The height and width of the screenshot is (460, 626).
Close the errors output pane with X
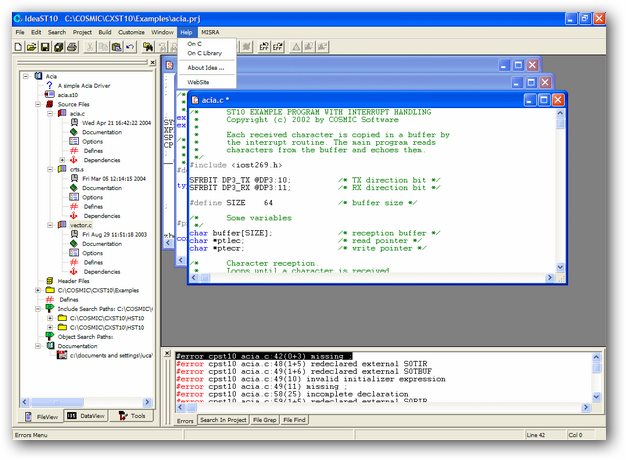coord(168,353)
